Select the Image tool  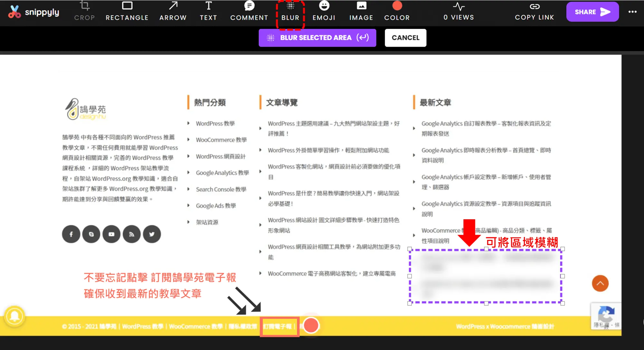[361, 11]
